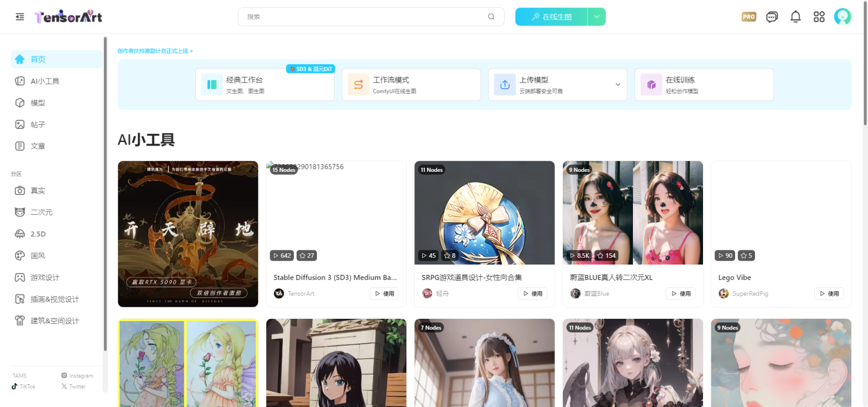868x407 pixels.
Task: Open the notifications bell
Action: click(x=795, y=16)
